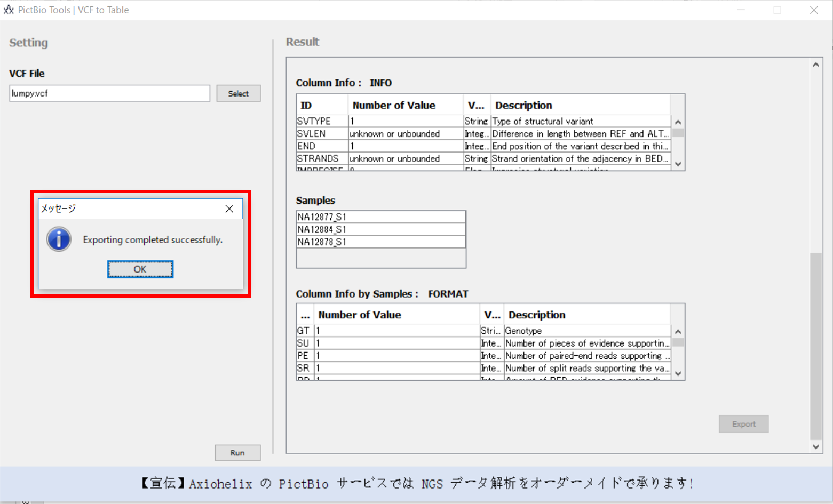This screenshot has width=833, height=504.
Task: Click the blue information icon in dialog
Action: [x=59, y=239]
